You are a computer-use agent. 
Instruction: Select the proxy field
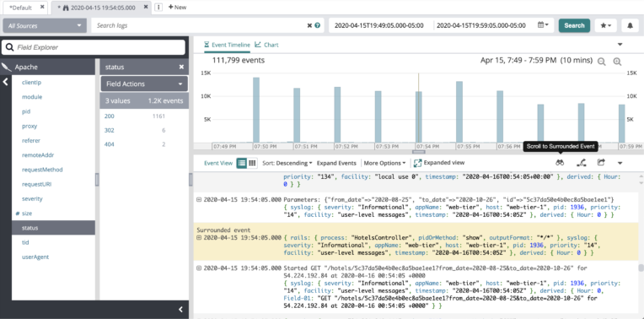(x=30, y=127)
